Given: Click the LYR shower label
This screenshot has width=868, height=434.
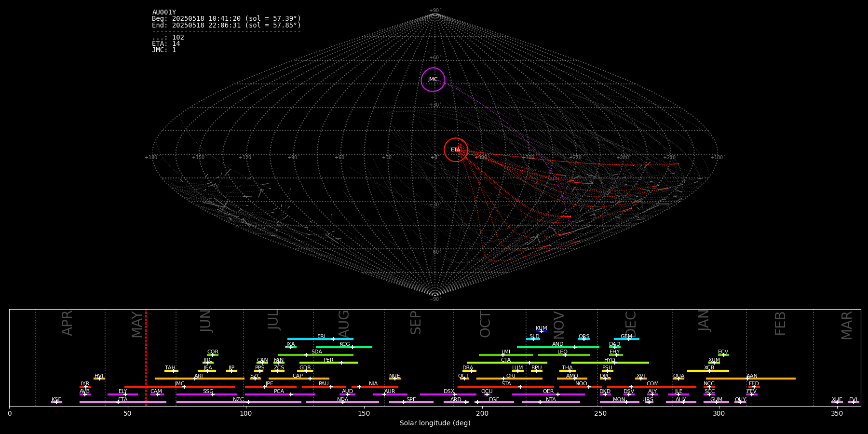Looking at the screenshot, I should [85, 384].
